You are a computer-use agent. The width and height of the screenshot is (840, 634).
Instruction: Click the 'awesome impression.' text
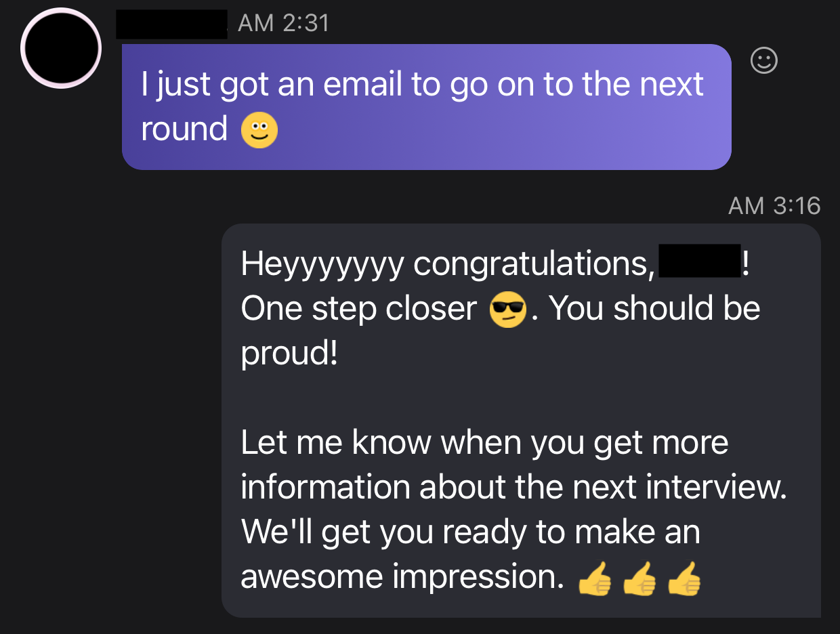pyautogui.click(x=402, y=577)
